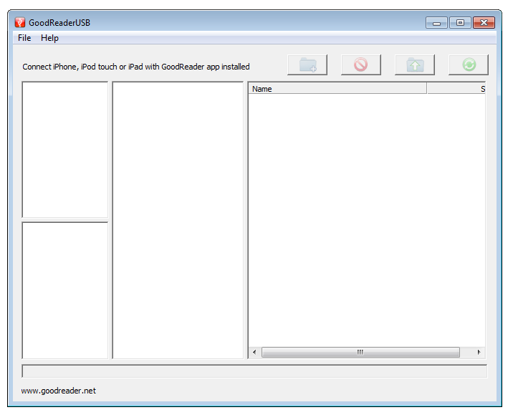Click the horizontal scrollbar right arrow
Viewport: 513px width, 420px height.
pos(479,352)
